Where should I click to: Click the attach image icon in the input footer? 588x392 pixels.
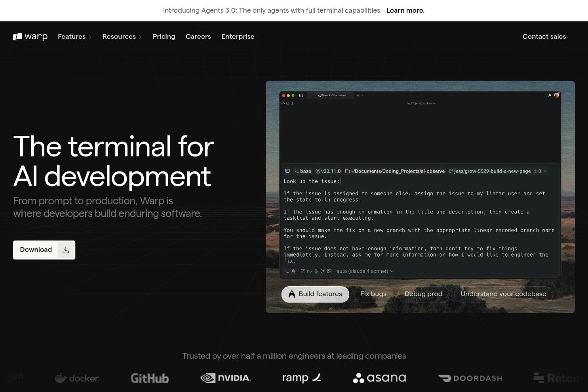click(329, 271)
